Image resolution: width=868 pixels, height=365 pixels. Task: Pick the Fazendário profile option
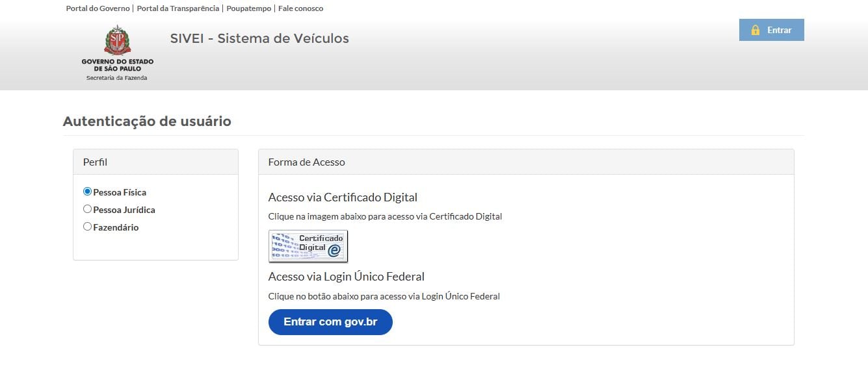click(88, 227)
